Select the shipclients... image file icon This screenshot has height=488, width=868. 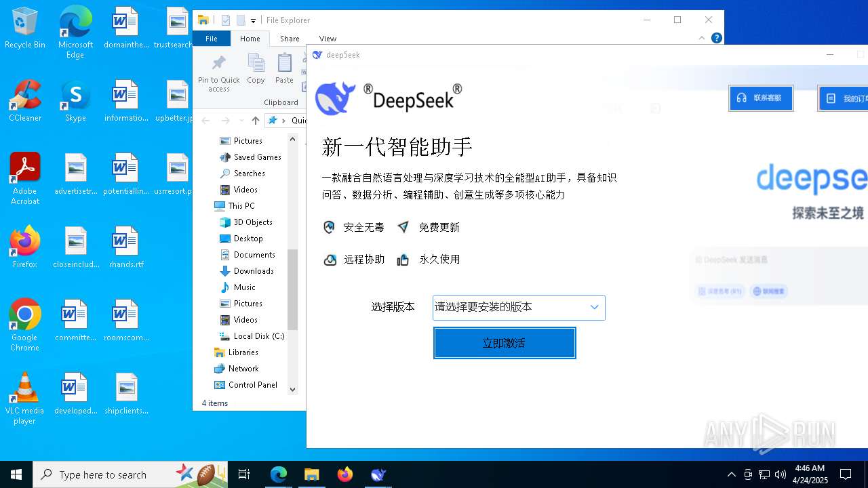pos(126,394)
